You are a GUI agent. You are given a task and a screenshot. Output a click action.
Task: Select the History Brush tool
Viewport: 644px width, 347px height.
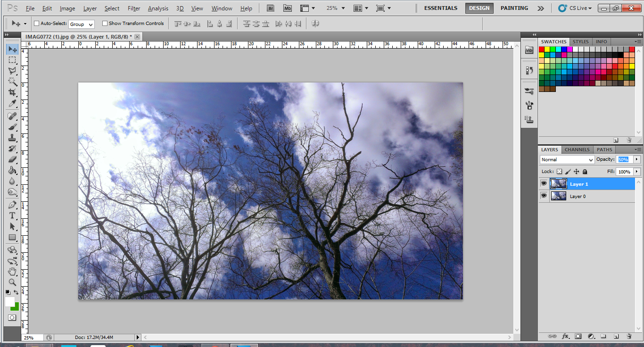pos(12,149)
